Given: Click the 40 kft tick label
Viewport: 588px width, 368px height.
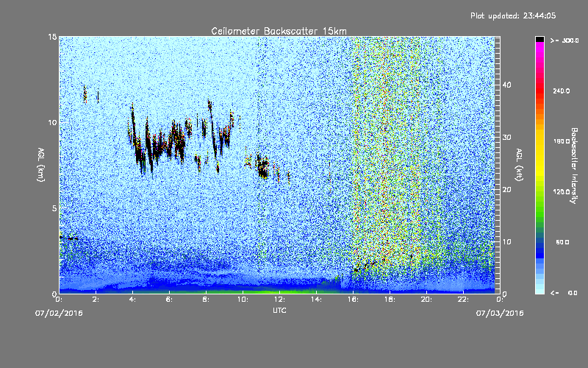Looking at the screenshot, I should [506, 85].
